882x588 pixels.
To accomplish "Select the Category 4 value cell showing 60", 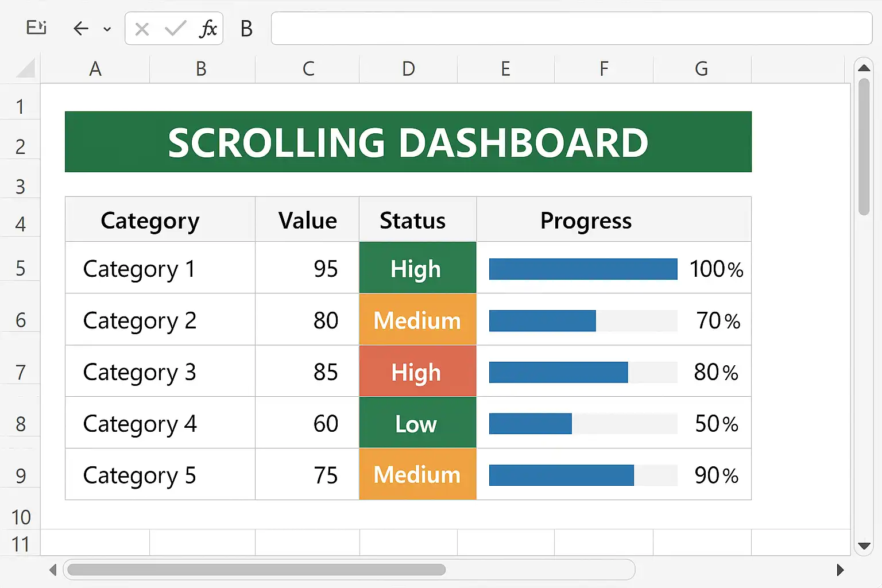I will point(307,423).
